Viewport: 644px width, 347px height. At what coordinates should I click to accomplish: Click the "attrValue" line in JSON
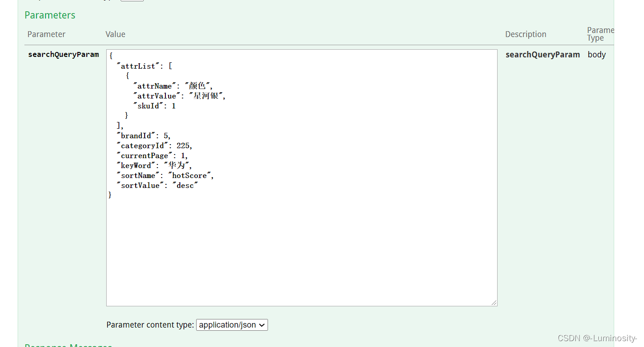pos(179,96)
